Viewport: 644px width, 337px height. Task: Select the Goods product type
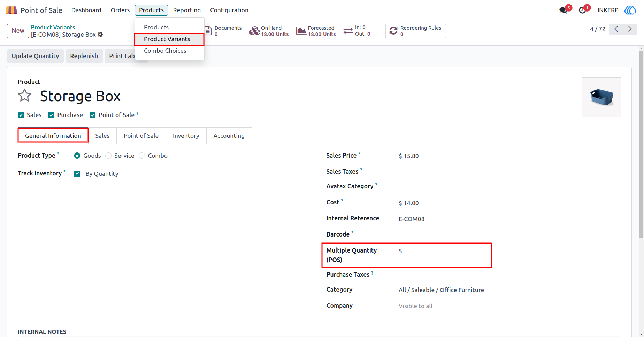77,156
